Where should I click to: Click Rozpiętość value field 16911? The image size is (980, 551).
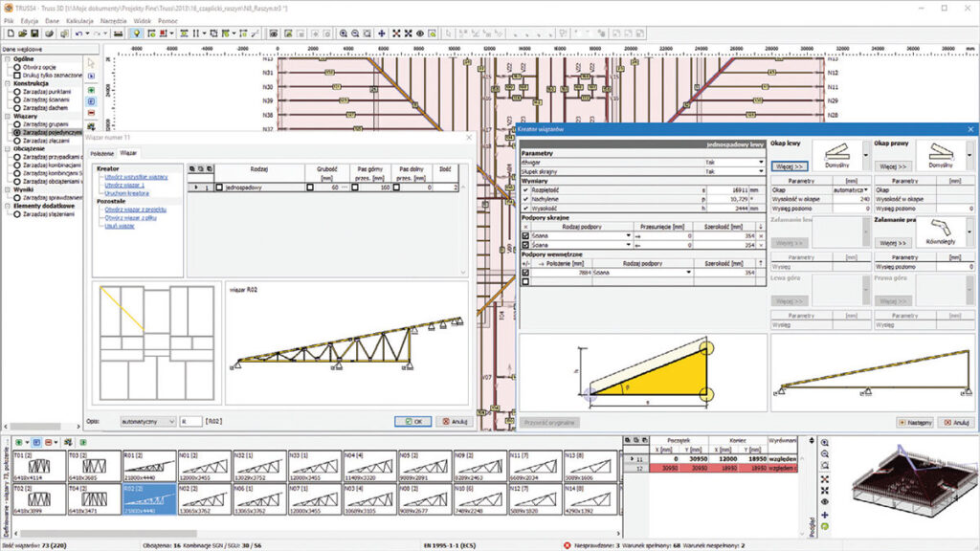pyautogui.click(x=727, y=190)
